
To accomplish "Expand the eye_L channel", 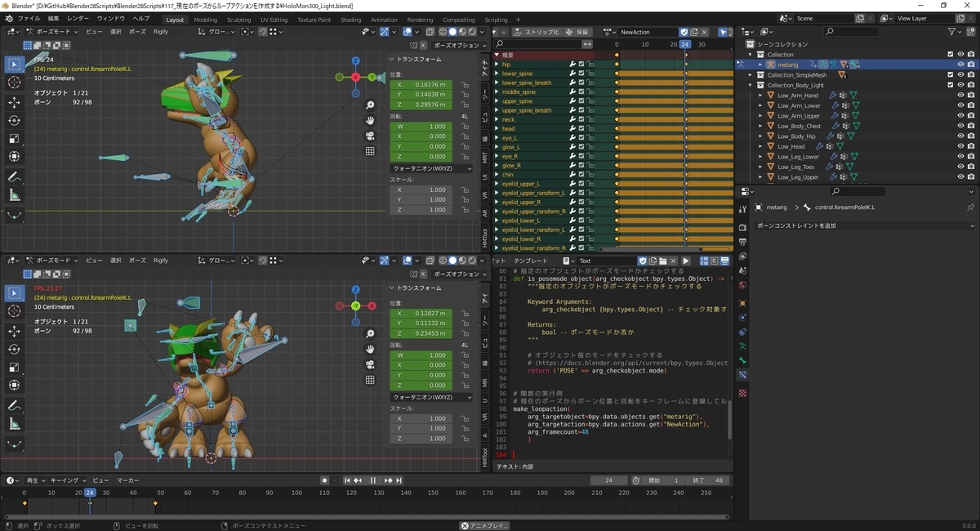I will pos(497,137).
